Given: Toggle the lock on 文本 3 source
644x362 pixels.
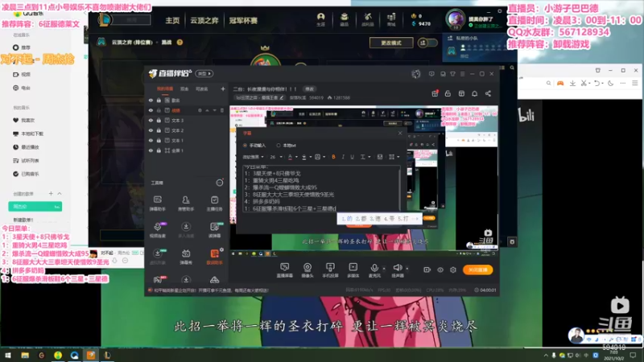Looking at the screenshot, I should pyautogui.click(x=159, y=120).
